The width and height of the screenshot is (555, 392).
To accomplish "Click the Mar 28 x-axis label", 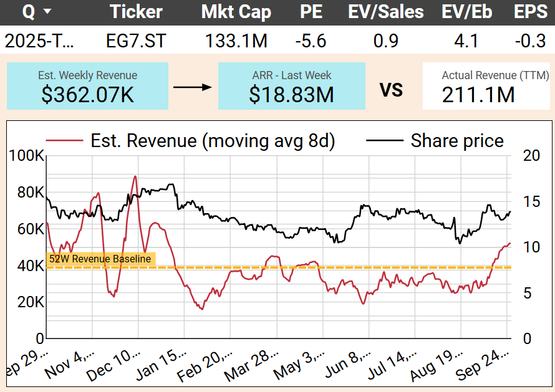I will pyautogui.click(x=252, y=366).
